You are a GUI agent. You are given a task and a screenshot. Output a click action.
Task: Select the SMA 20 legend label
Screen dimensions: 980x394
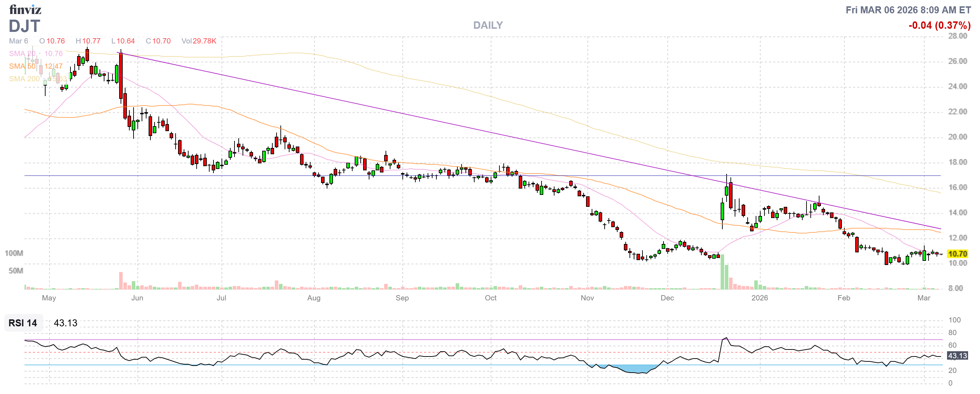[x=22, y=54]
